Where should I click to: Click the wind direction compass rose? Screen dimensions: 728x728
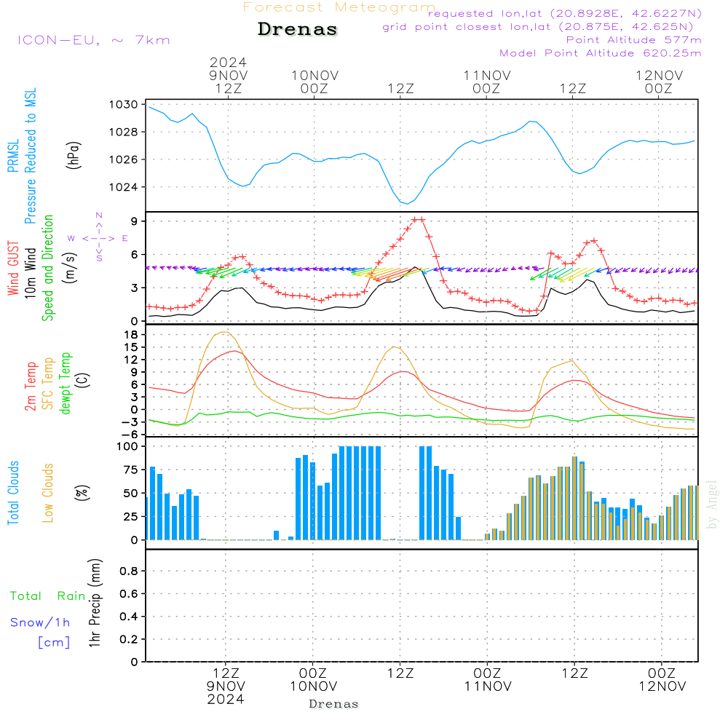(99, 237)
